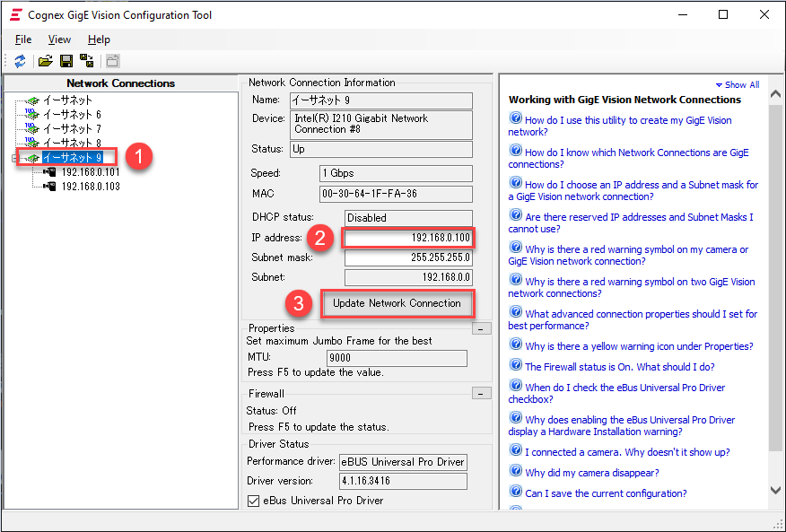786x532 pixels.
Task: Click the Open folder toolbar icon
Action: pos(45,61)
